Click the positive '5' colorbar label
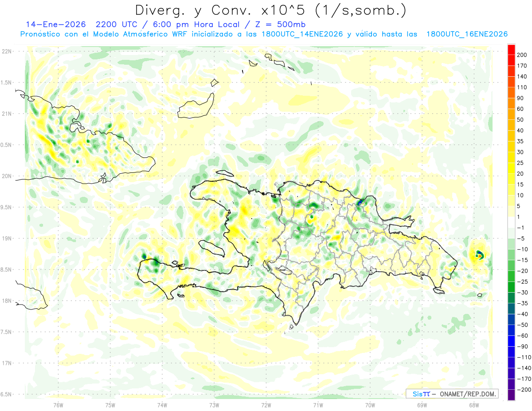This screenshot has height=411, width=532. pyautogui.click(x=520, y=206)
